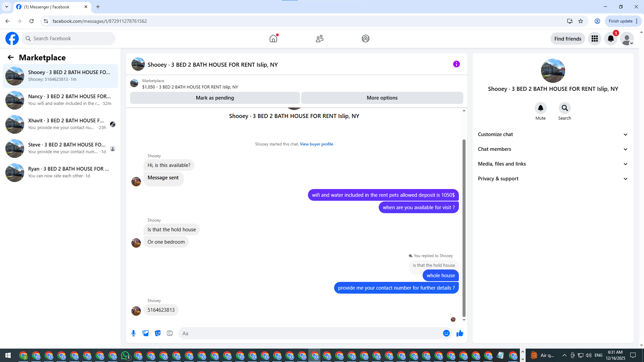Expand Chat members section

[553, 149]
